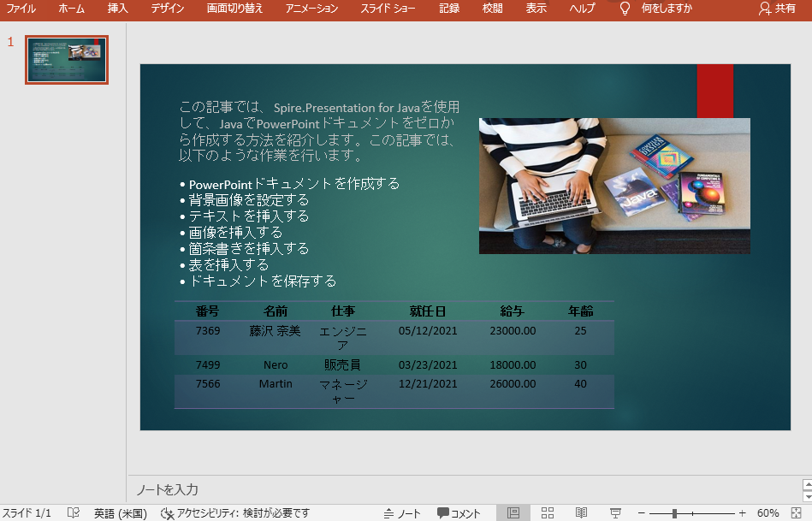The height and width of the screenshot is (521, 812).
Task: Click table cell '藤沢 奈美'
Action: pyautogui.click(x=275, y=330)
